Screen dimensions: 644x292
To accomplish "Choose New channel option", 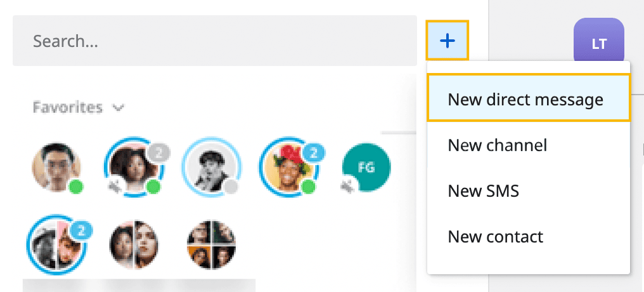I will [x=497, y=145].
